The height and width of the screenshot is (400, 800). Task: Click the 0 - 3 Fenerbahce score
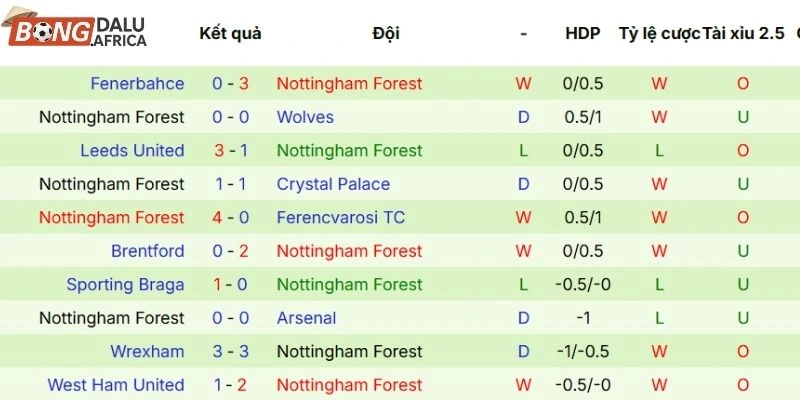(230, 84)
